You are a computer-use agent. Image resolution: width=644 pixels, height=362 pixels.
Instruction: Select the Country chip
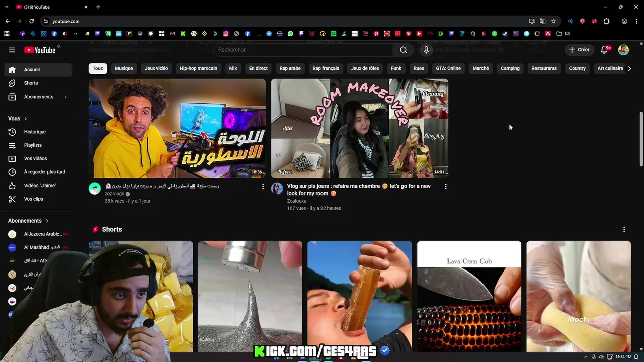point(577,68)
